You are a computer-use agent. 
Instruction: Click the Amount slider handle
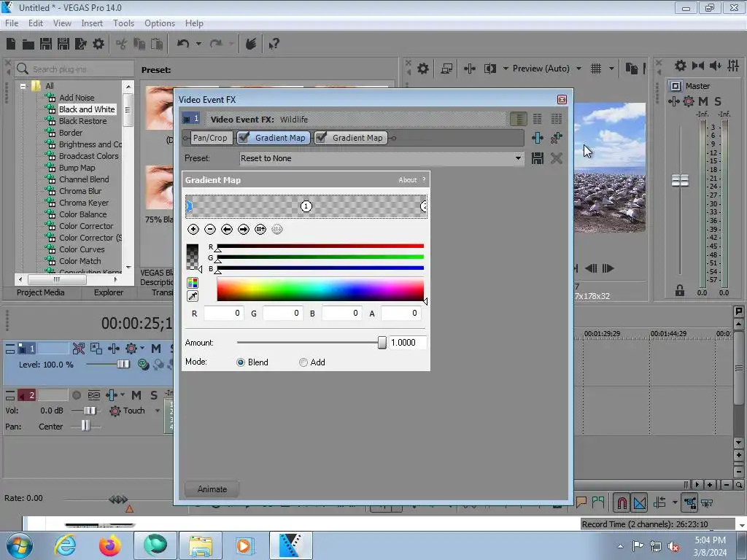382,343
